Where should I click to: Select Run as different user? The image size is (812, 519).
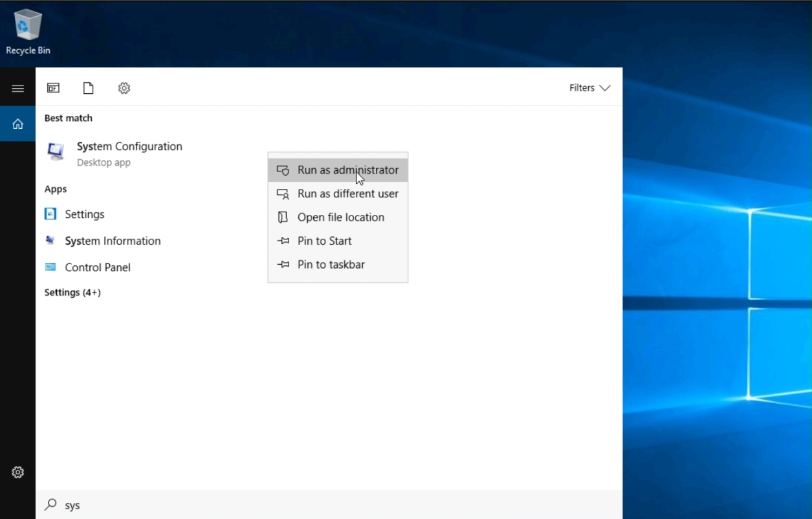(x=347, y=193)
